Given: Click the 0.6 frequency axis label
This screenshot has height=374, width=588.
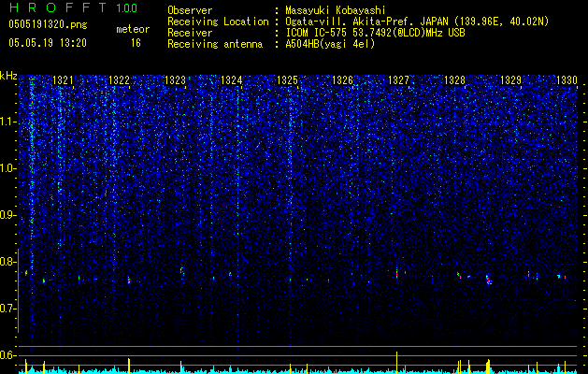Looking at the screenshot, I should 8,355.
